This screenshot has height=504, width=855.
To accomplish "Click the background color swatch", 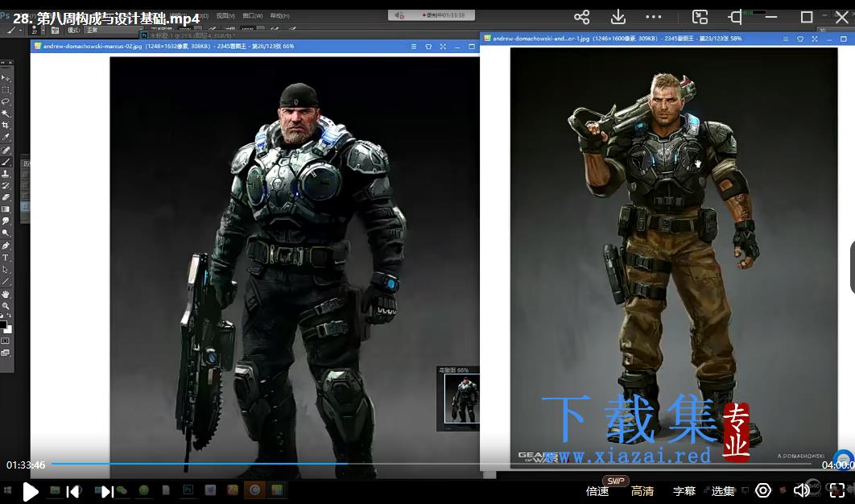I will [x=8, y=329].
